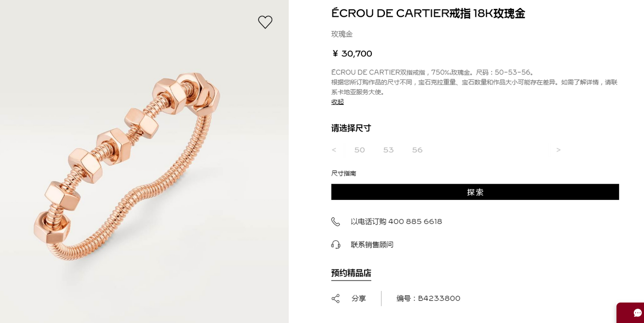644x323 pixels.
Task: Show next sizes with right chevron
Action: [558, 150]
